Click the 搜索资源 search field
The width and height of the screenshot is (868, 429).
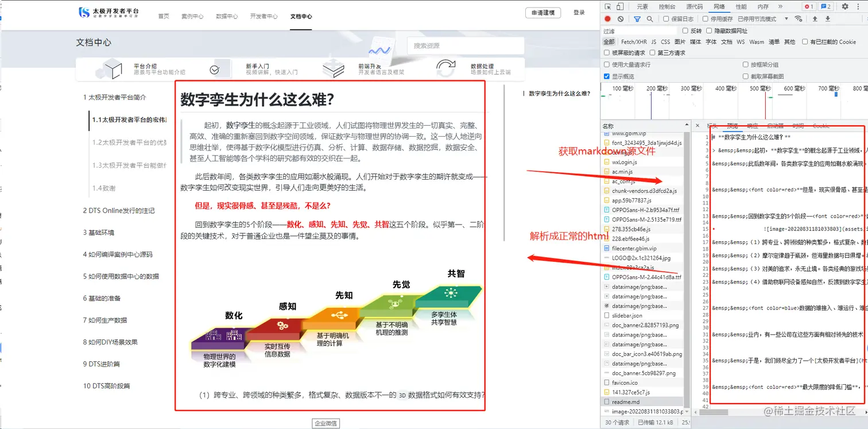click(466, 46)
